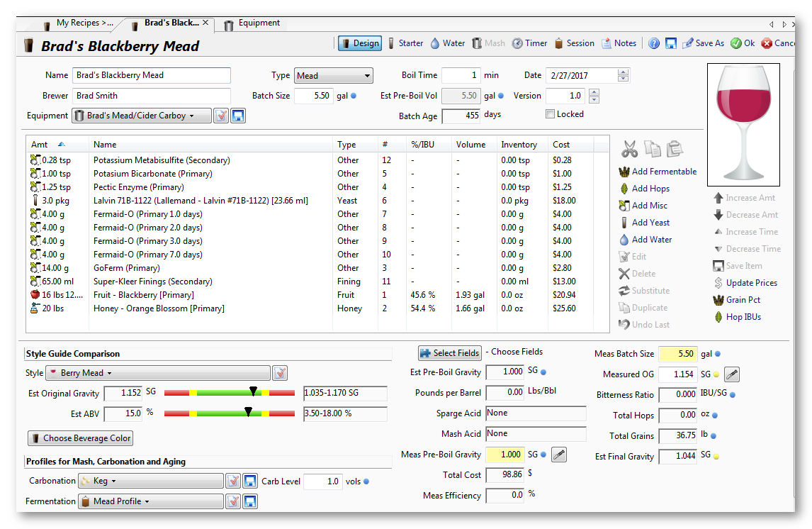Click the Cut scissors icon
Image resolution: width=812 pixels, height=529 pixels.
(x=629, y=149)
